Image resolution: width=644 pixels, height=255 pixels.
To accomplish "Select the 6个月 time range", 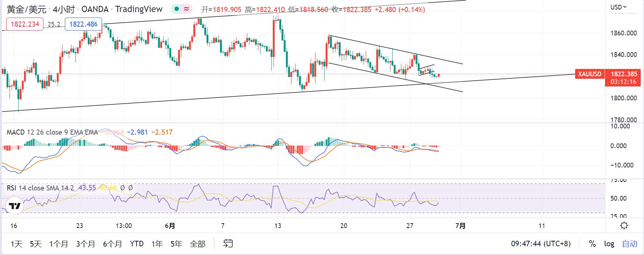I will click(112, 244).
